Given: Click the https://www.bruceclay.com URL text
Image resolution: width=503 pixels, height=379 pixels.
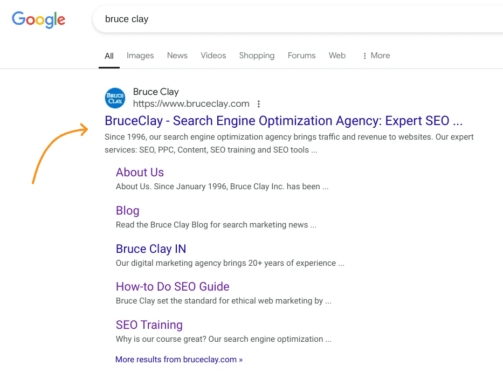Looking at the screenshot, I should pos(191,104).
